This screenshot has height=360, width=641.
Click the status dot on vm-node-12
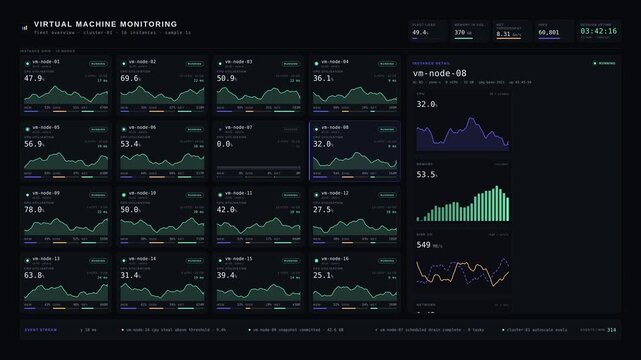[x=316, y=195]
